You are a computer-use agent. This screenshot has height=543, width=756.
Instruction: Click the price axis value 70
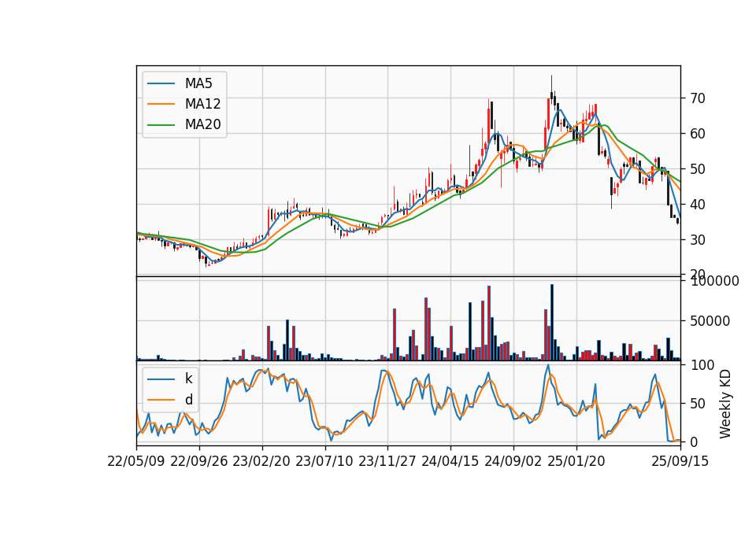coord(698,98)
